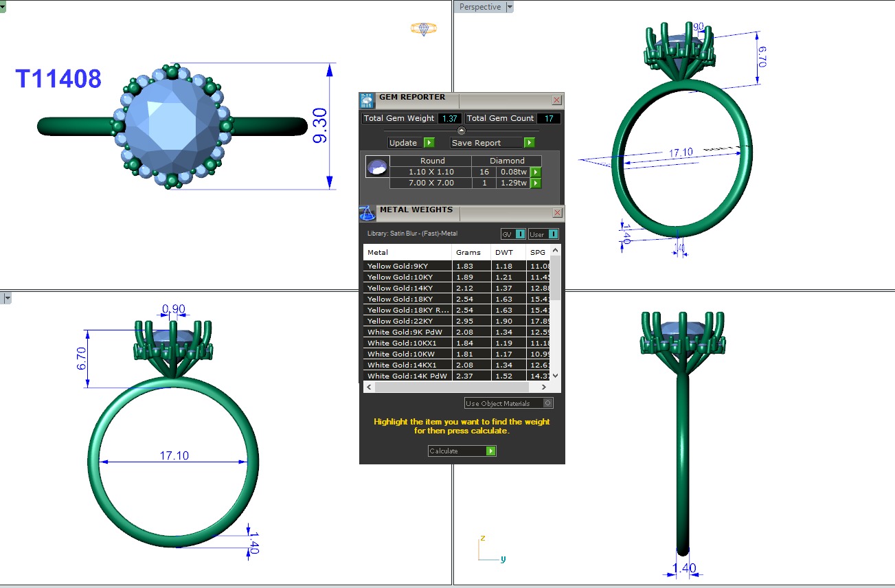Click the green arrow next to Save Report
Viewport: 895px width, 588px height.
tap(529, 143)
